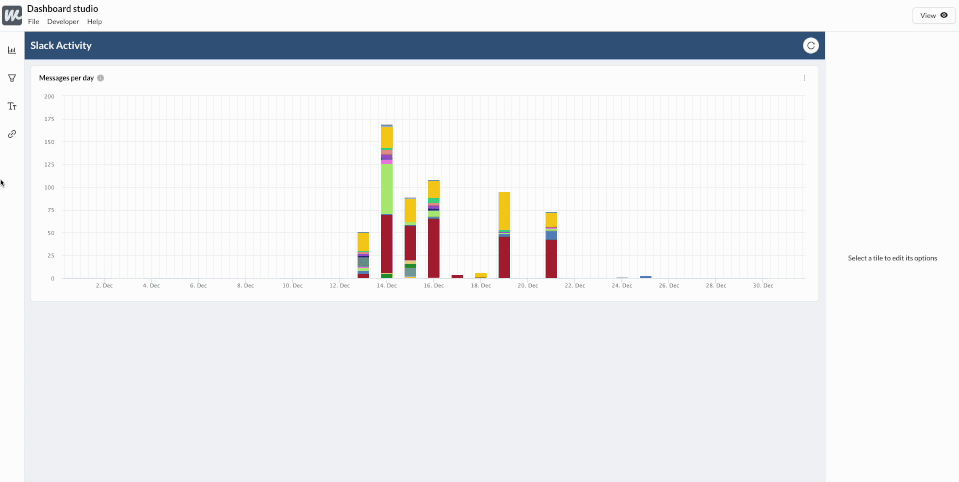The image size is (959, 482).
Task: Click the 100 y-axis label
Action: pos(49,188)
